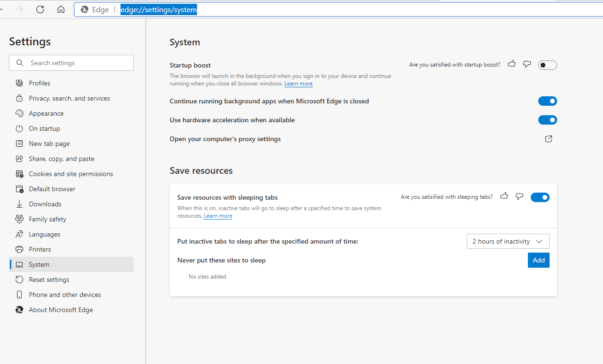Viewport: 603px width, 364px height.
Task: Click the System laptop icon
Action: click(19, 264)
